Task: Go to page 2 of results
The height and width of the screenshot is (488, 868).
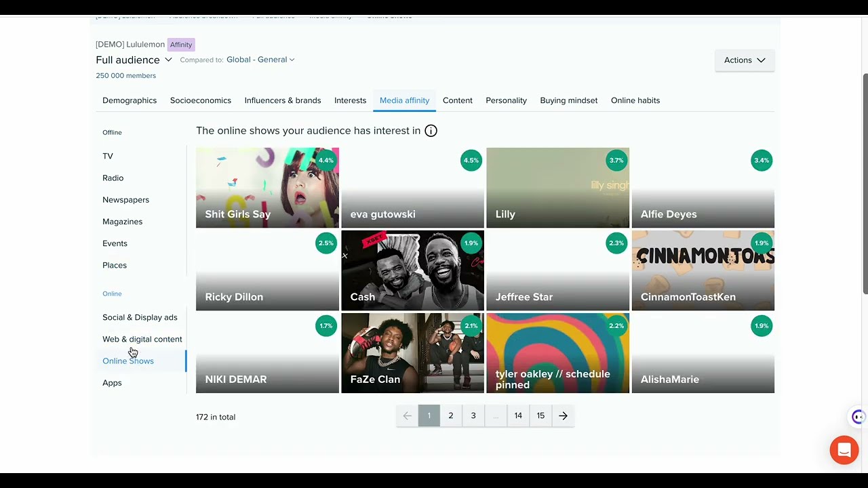Action: (x=451, y=415)
